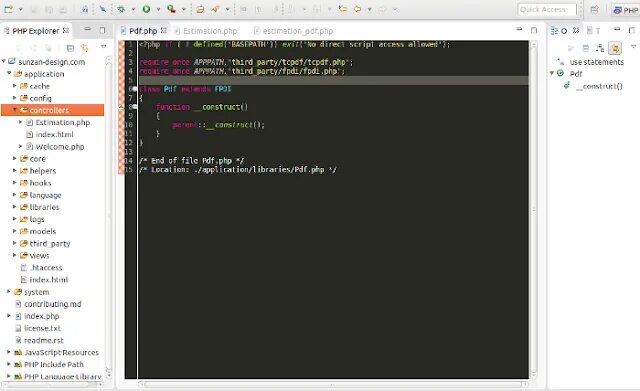Viewport: 640px width, 391px height.
Task: Click the editor vertical scrollbar
Action: coord(533,210)
